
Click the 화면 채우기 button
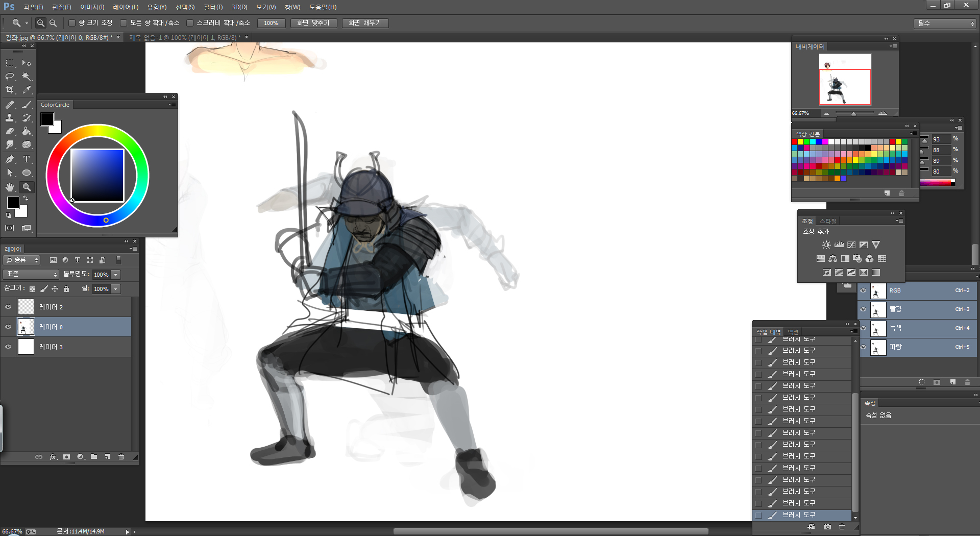click(365, 23)
